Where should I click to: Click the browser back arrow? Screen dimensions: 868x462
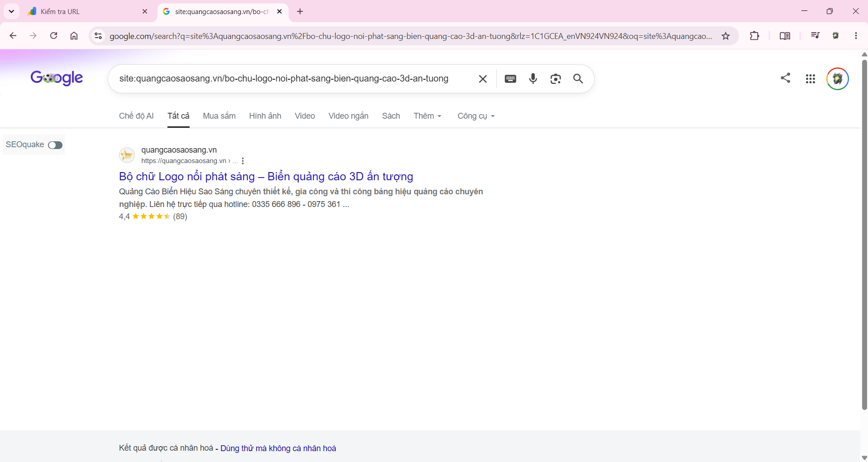point(13,36)
